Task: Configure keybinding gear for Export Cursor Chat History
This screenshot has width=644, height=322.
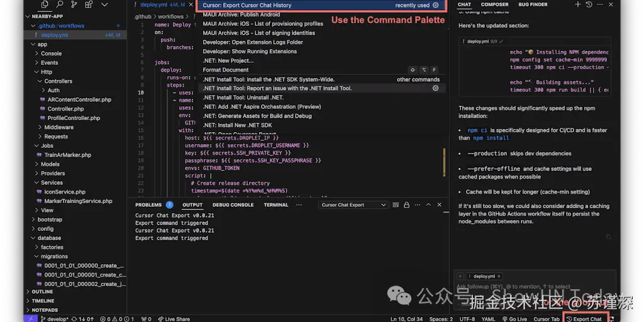Action: [436, 5]
